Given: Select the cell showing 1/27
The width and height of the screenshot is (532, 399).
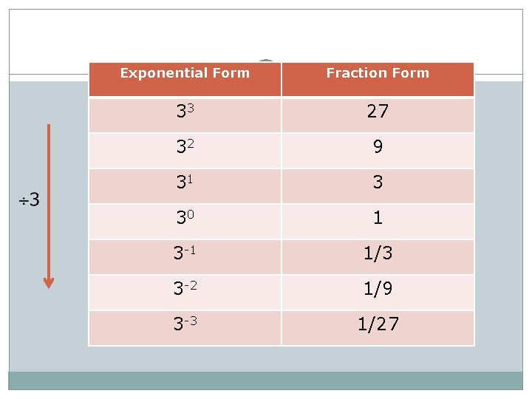Looking at the screenshot, I should click(378, 328).
